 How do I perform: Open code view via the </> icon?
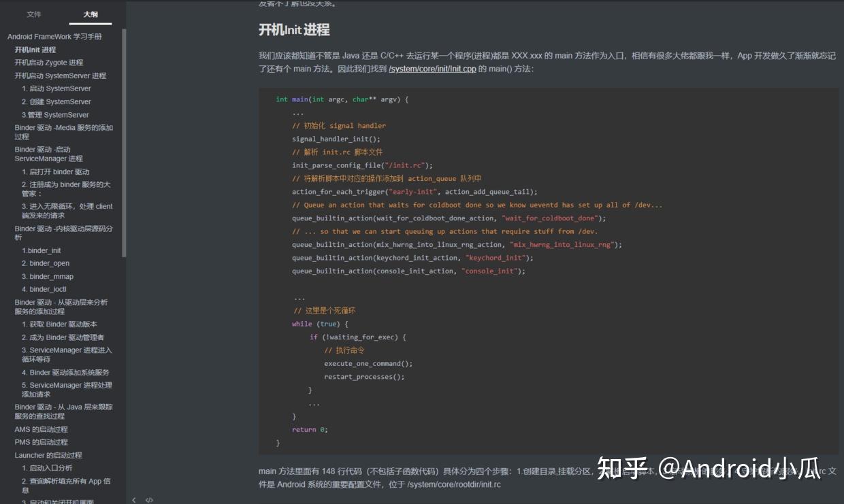point(149,499)
